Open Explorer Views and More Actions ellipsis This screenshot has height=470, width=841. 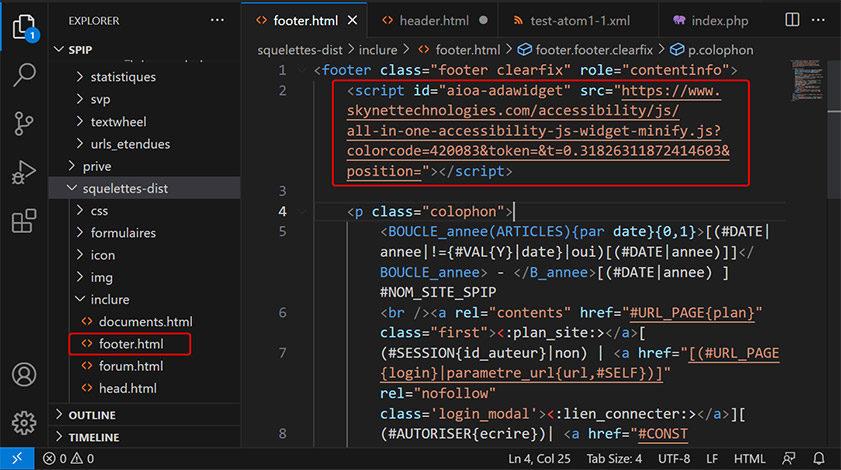(x=217, y=20)
